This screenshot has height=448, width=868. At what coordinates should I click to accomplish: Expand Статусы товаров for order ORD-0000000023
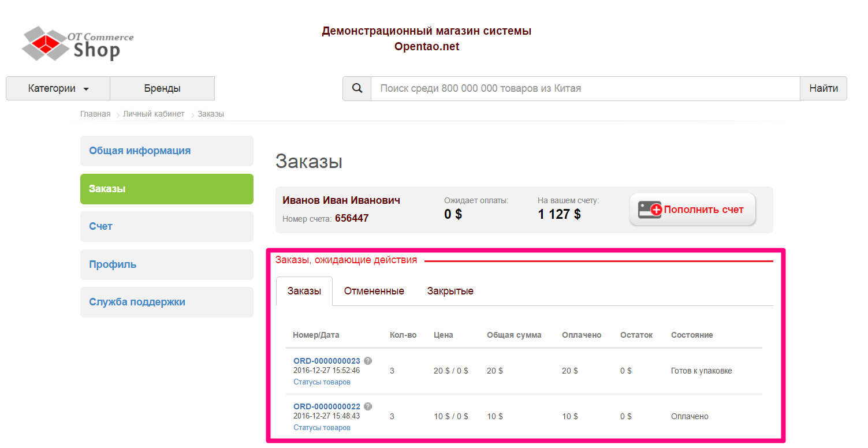321,382
